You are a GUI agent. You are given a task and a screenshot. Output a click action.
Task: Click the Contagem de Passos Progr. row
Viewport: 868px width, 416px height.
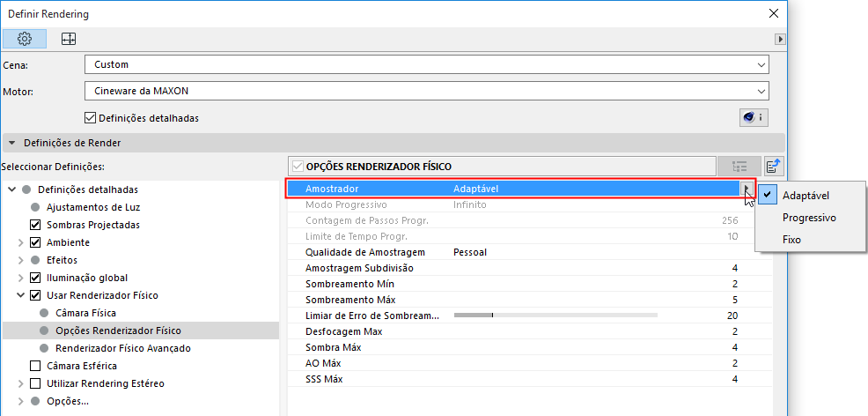coord(521,220)
